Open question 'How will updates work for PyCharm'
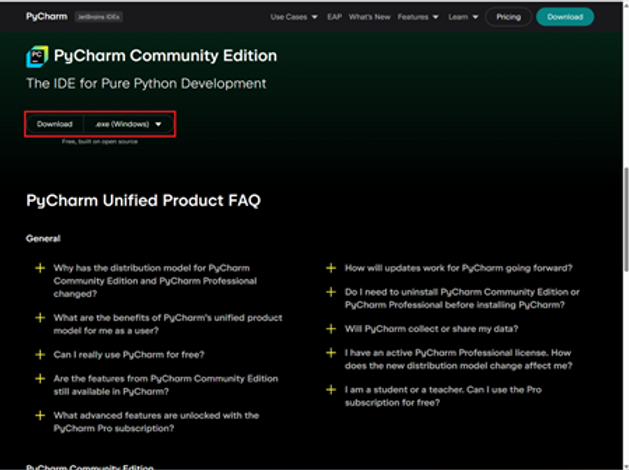The width and height of the screenshot is (629, 470). (x=459, y=268)
